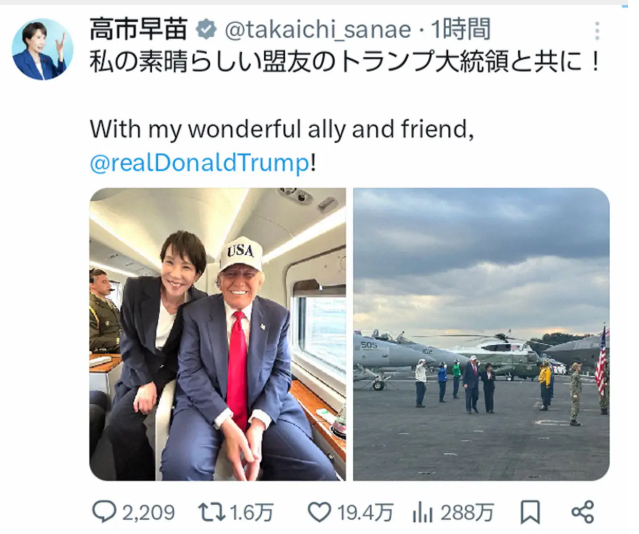Click the blue verified badge

[x=206, y=29]
